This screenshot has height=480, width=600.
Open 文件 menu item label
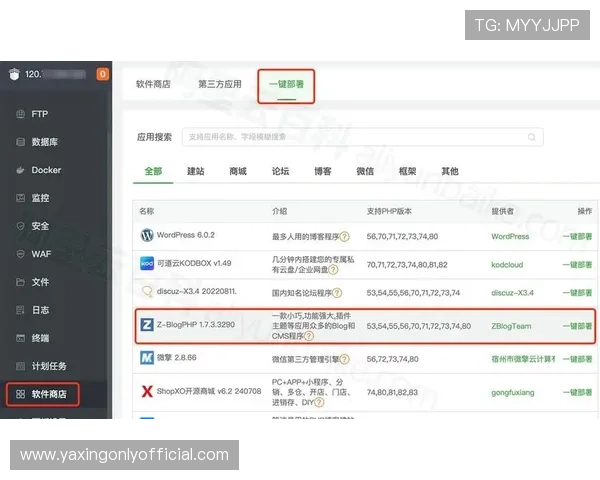(40, 282)
